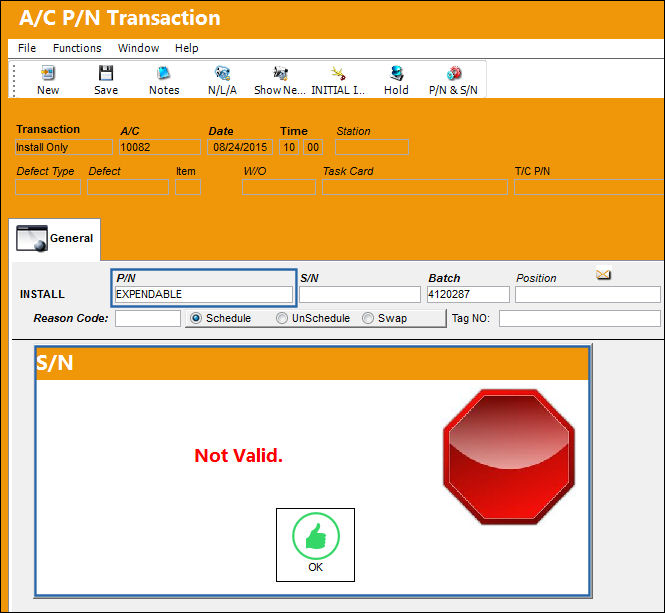Click the Reason Code input field

[148, 319]
